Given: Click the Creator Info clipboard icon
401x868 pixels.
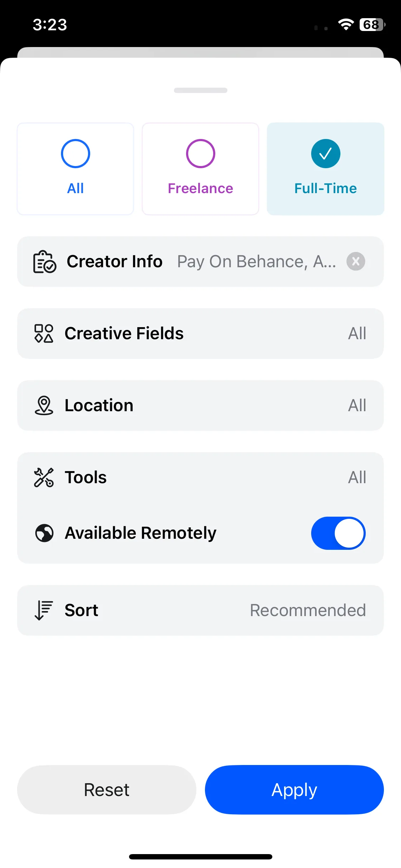Looking at the screenshot, I should 45,262.
